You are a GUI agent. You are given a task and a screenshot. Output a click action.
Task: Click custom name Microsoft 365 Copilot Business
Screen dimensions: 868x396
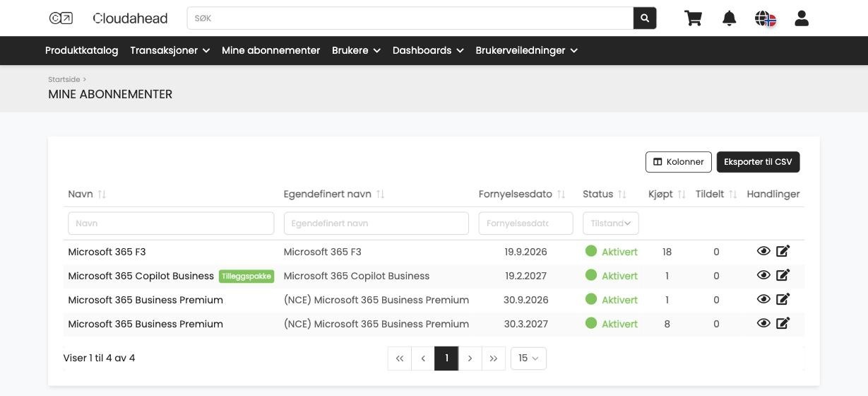[357, 276]
